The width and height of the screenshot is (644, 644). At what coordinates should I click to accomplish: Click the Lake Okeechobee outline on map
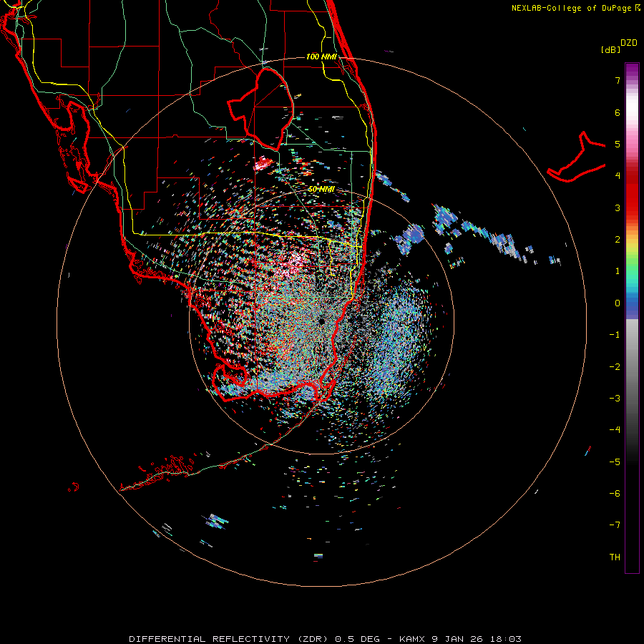260,109
